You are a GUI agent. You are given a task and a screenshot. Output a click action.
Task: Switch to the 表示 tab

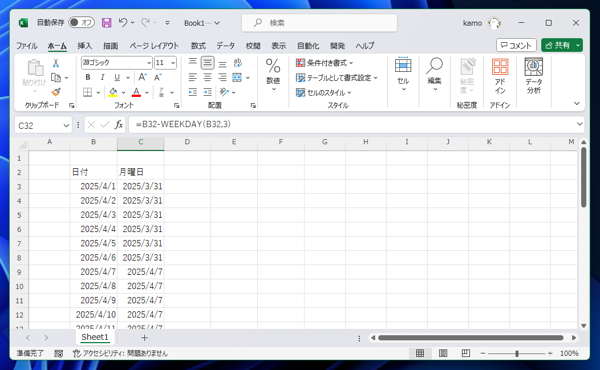(x=279, y=46)
